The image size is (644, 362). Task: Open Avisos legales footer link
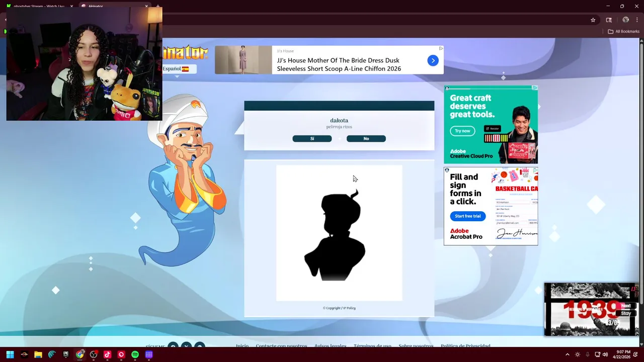pos(330,346)
